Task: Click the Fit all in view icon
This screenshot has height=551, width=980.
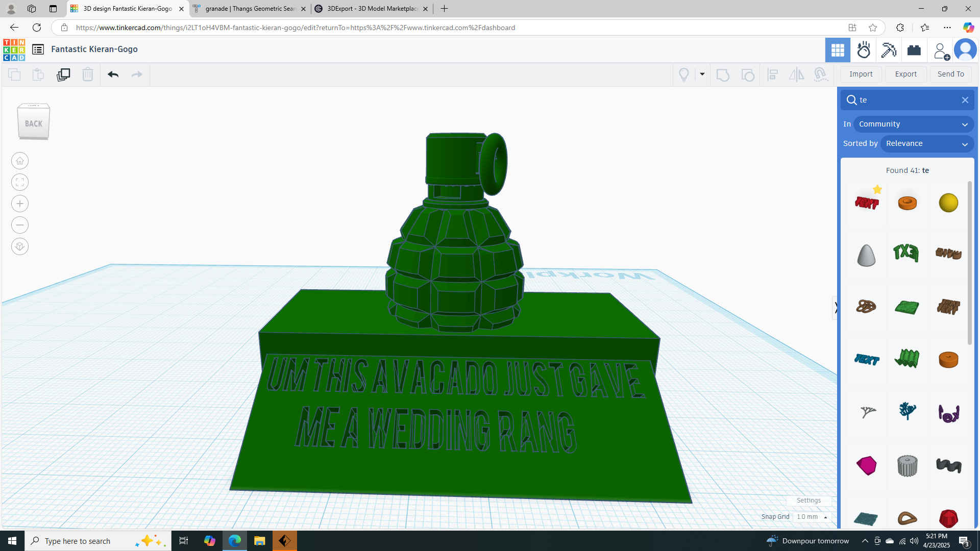Action: click(x=20, y=182)
